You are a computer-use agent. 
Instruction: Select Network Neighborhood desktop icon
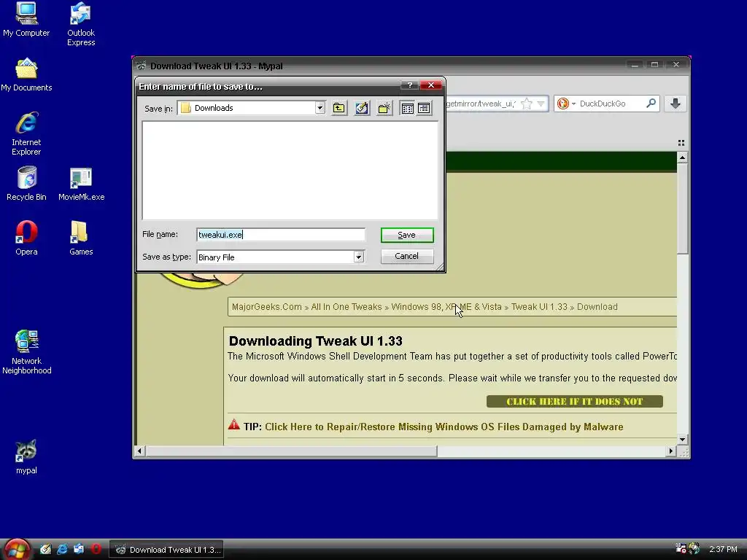26,352
